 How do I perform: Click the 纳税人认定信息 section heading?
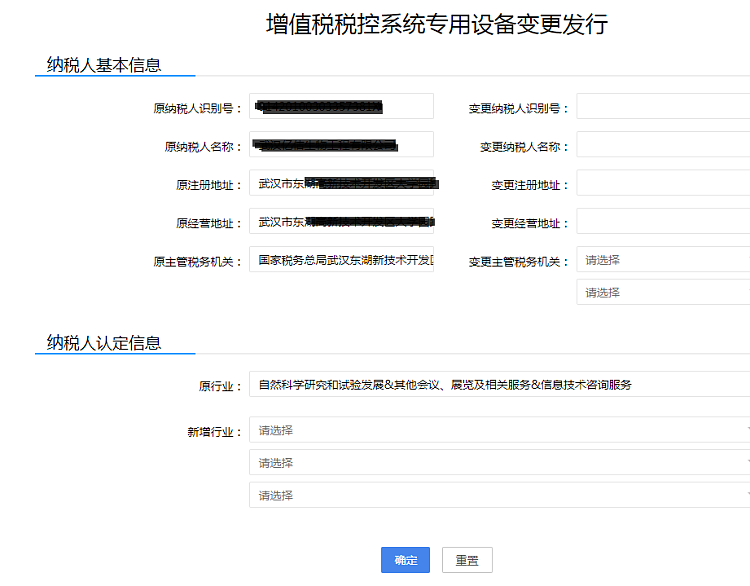[x=104, y=343]
